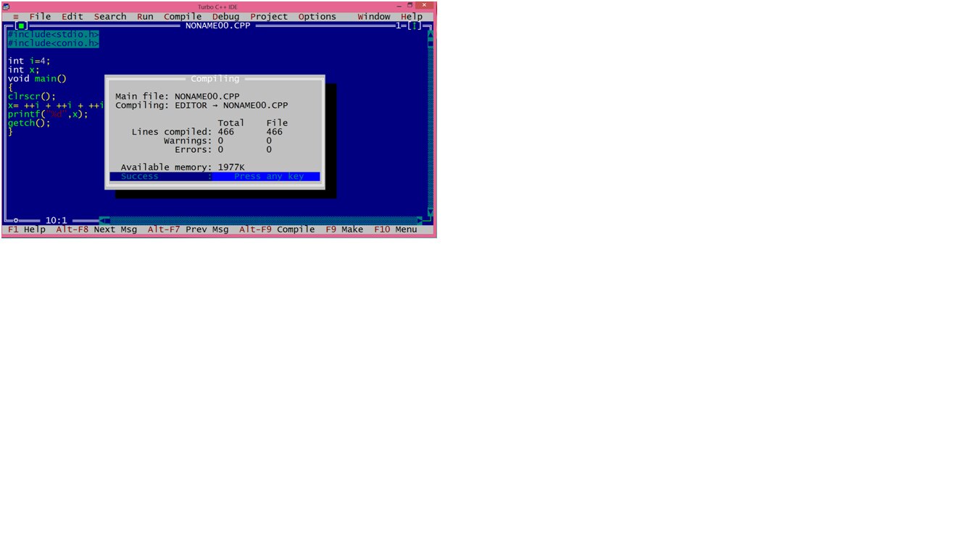Image resolution: width=980 pixels, height=533 pixels.
Task: Click the 'Compiling' dialog title
Action: [215, 79]
